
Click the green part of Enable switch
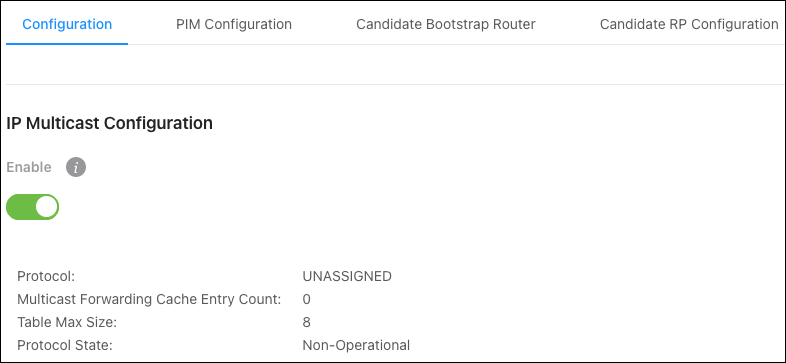coord(20,207)
